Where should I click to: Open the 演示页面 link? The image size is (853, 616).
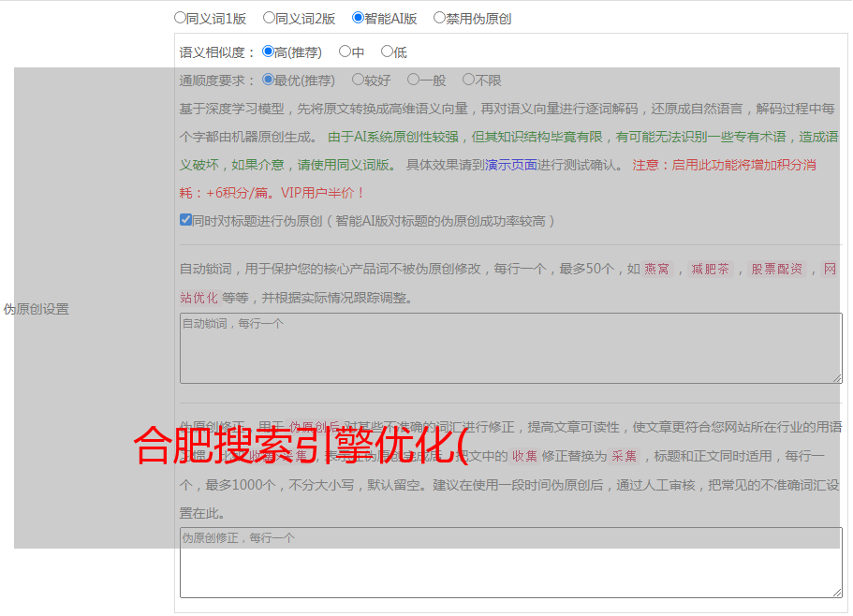511,165
